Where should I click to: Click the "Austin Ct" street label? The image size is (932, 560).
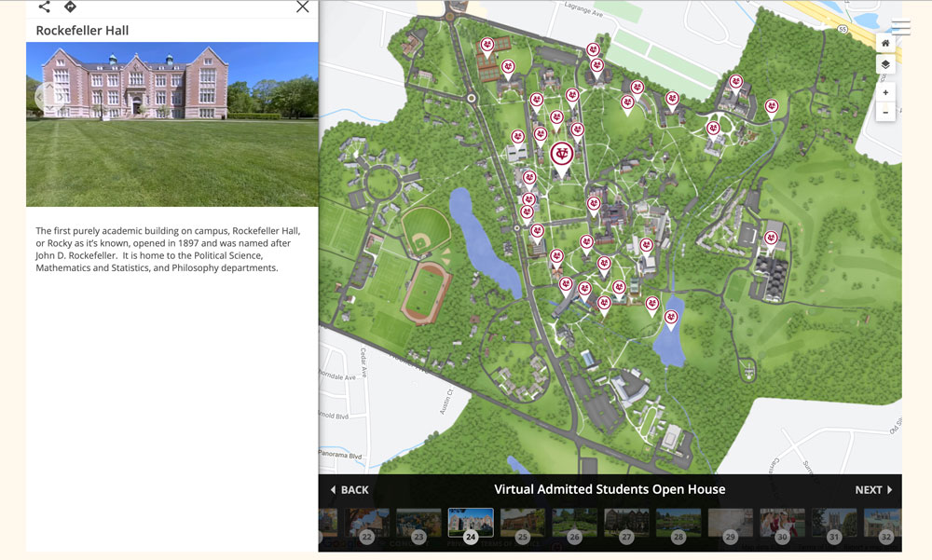(x=446, y=402)
